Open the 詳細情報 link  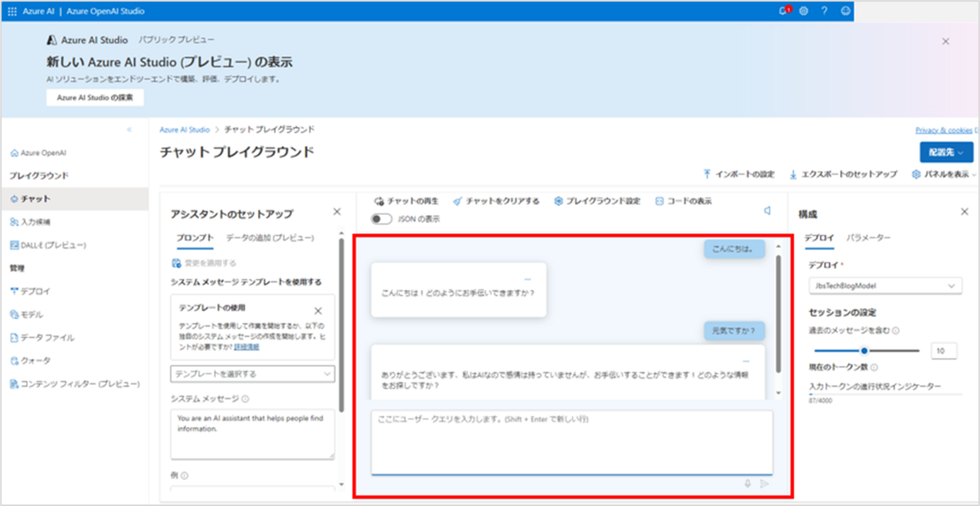(x=247, y=347)
